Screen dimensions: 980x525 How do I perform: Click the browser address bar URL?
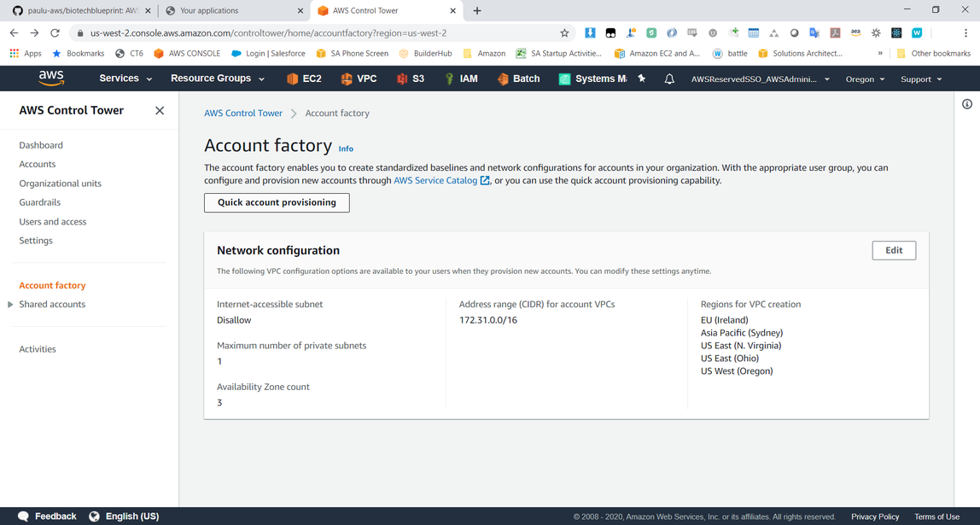[x=268, y=33]
